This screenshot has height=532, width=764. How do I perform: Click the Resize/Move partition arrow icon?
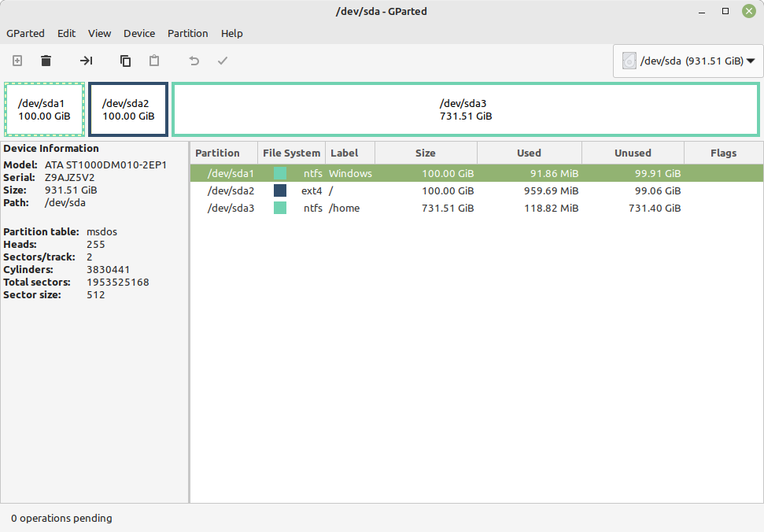pos(87,61)
